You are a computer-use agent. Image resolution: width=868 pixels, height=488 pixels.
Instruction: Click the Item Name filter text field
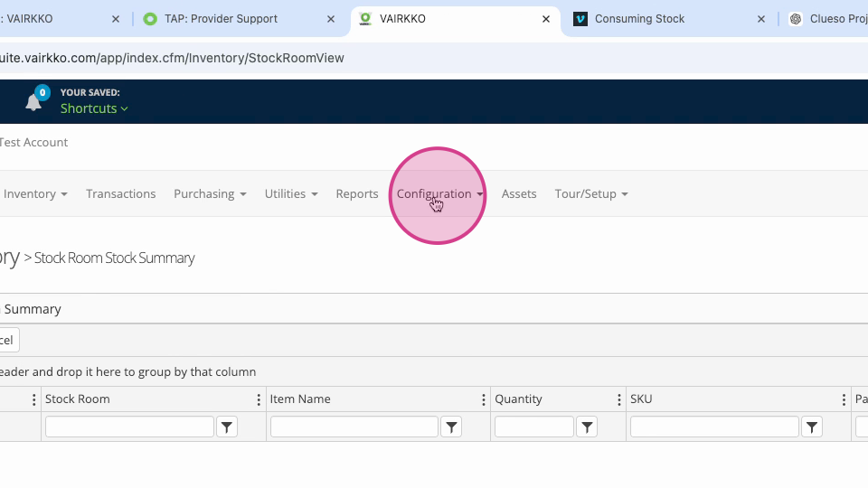[354, 427]
